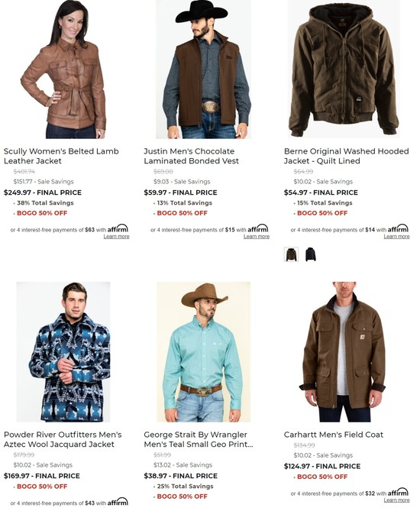Click Learn more under Berne jacket Affirm offer
This screenshot has width=420, height=508.
pos(396,237)
